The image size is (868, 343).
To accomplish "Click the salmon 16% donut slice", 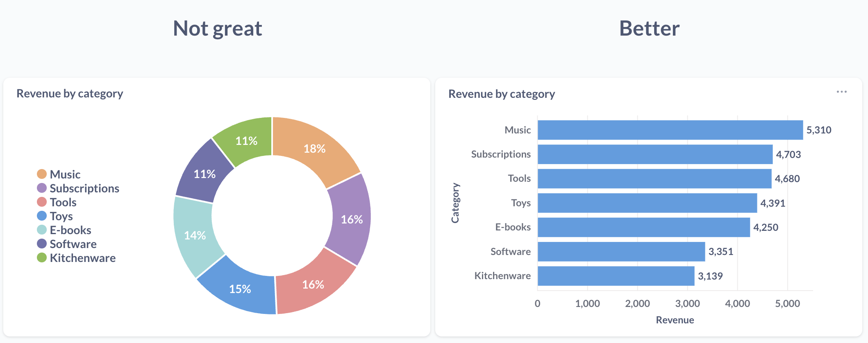I will pos(313,284).
